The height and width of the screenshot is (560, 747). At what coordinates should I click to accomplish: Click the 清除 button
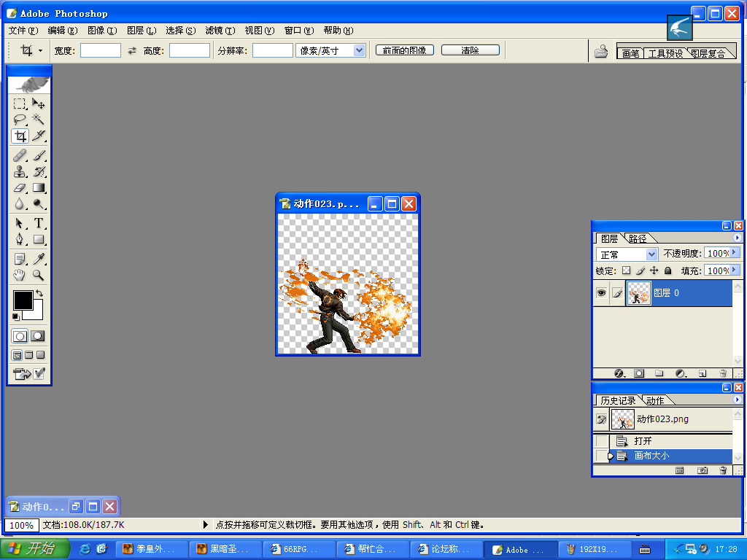[x=471, y=50]
